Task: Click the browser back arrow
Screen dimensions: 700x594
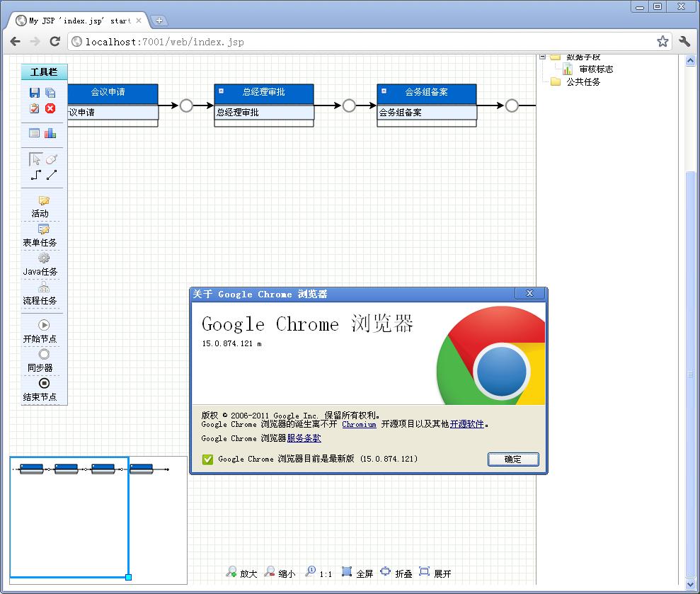Action: [x=15, y=42]
